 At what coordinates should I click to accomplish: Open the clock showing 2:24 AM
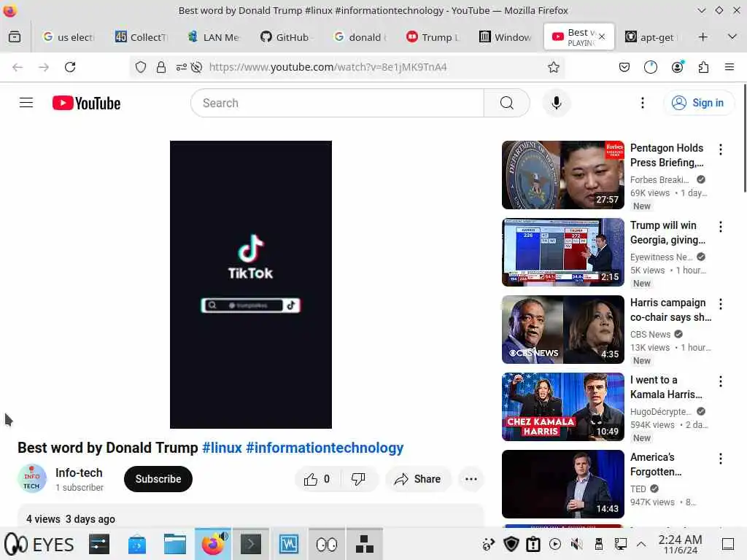(681, 544)
